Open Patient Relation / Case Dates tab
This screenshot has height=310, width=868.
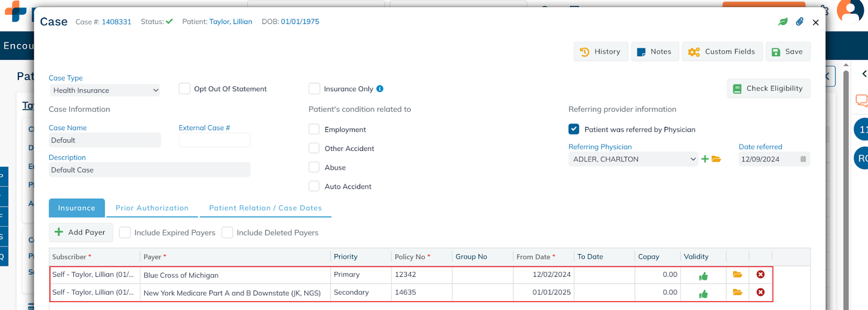pyautogui.click(x=265, y=208)
